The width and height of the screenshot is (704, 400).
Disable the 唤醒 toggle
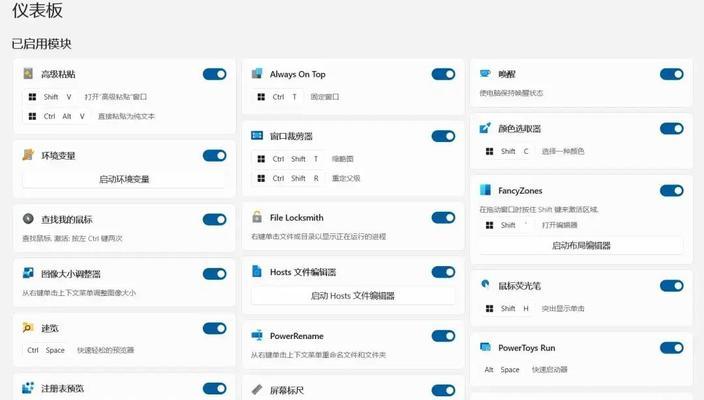point(672,74)
